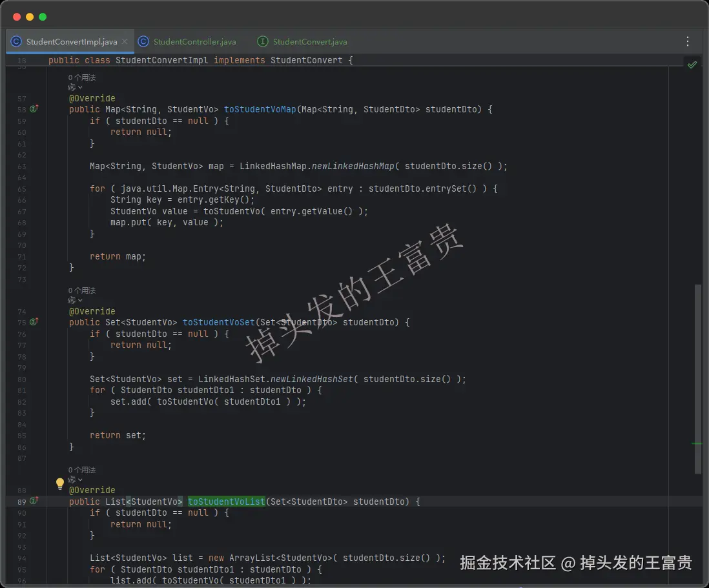
Task: Click 'String key = entry.getKey();' line
Action: tap(182, 200)
